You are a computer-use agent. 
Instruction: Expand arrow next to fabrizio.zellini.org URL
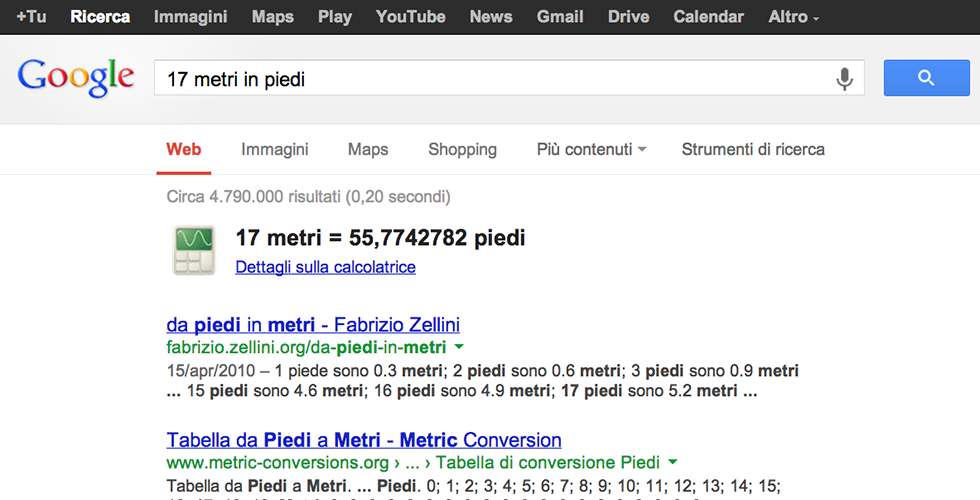(x=459, y=347)
